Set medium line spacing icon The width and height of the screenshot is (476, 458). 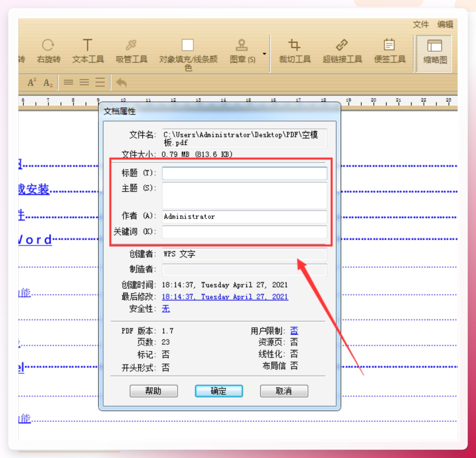pyautogui.click(x=84, y=82)
